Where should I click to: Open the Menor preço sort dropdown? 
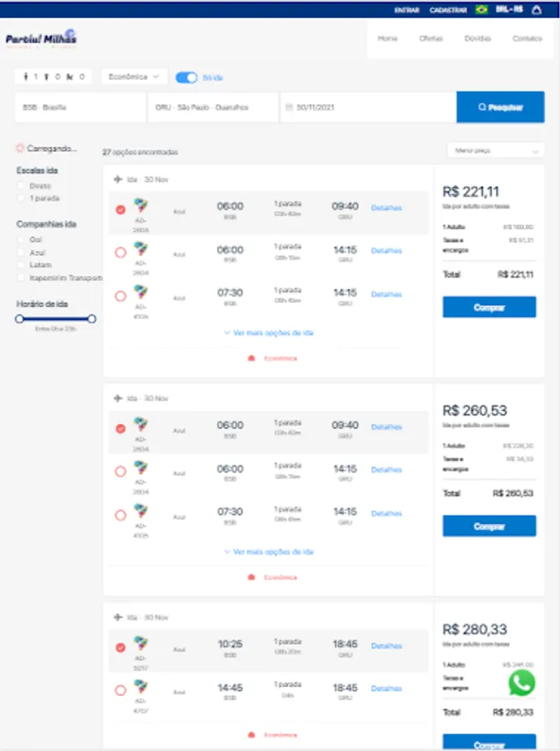[x=496, y=150]
